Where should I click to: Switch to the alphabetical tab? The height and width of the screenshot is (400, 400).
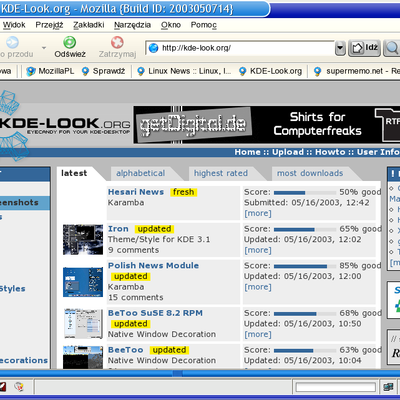click(141, 173)
